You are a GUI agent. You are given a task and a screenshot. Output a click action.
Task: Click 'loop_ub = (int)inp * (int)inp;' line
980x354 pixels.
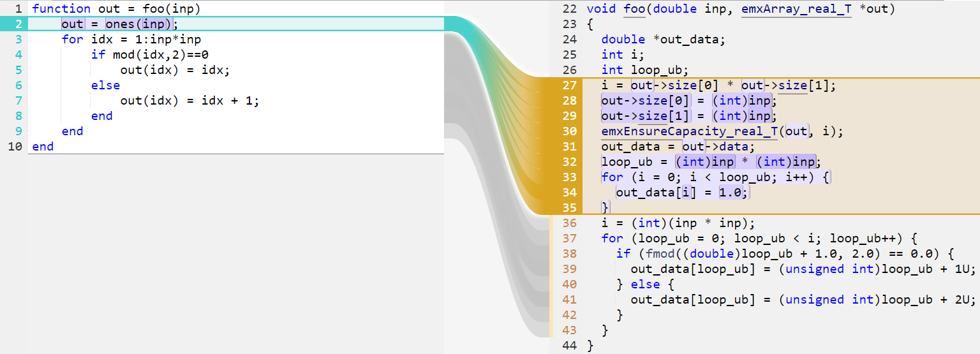(711, 162)
